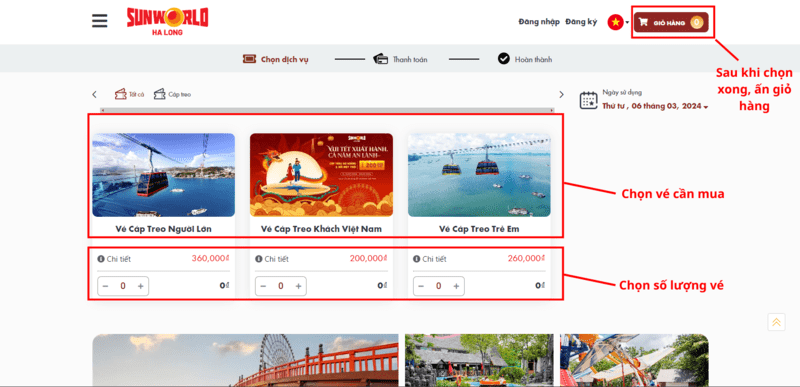Open Chi tiết for the 360,000đ ticket
This screenshot has width=800, height=387.
pos(114,259)
